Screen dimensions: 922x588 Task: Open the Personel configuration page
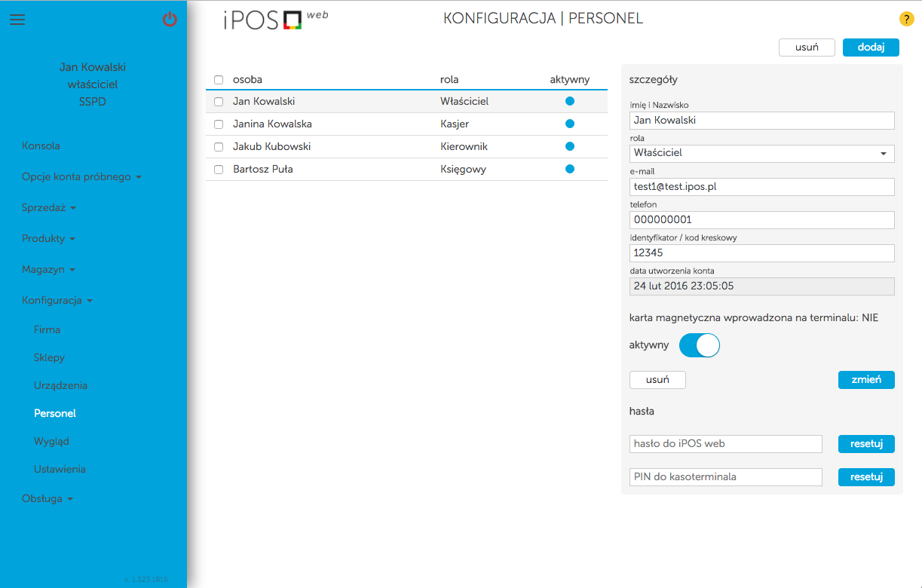tap(54, 413)
